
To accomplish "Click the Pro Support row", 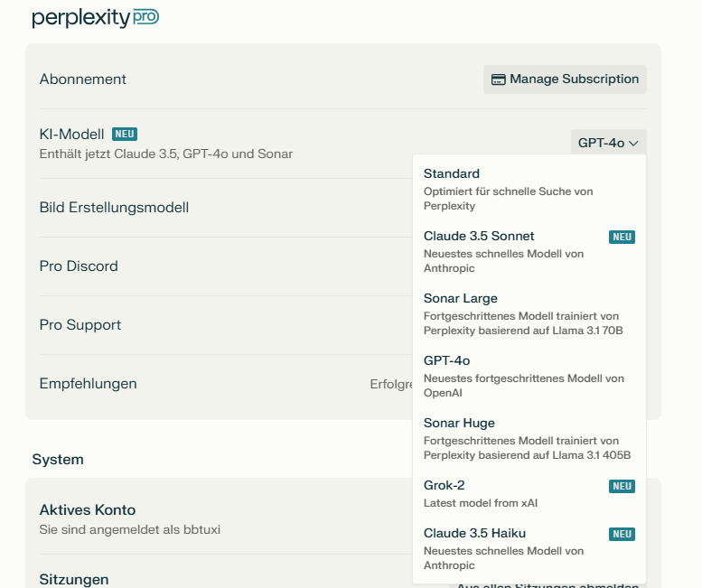I will (x=80, y=325).
